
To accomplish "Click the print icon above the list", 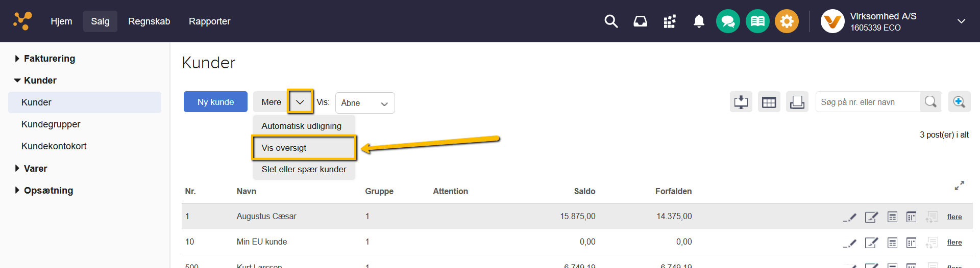I will [797, 102].
